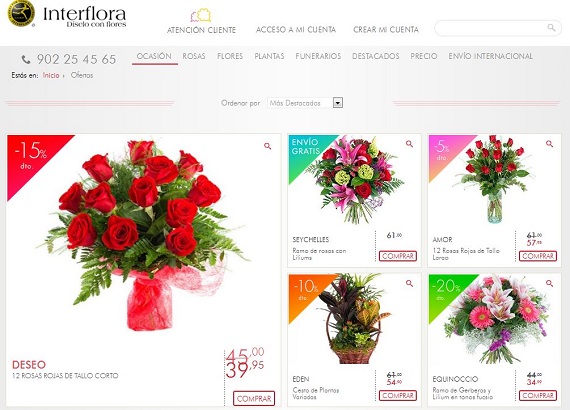Go to Acceso a mi cuenta
570x410 pixels.
(296, 30)
